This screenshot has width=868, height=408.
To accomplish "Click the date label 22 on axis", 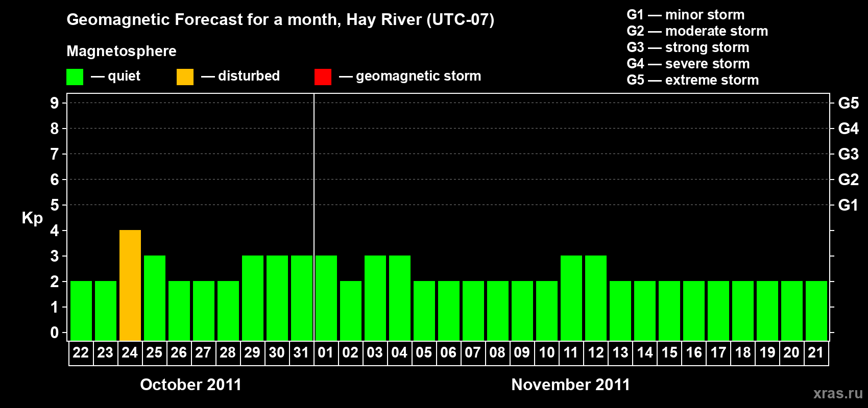I will pos(81,352).
